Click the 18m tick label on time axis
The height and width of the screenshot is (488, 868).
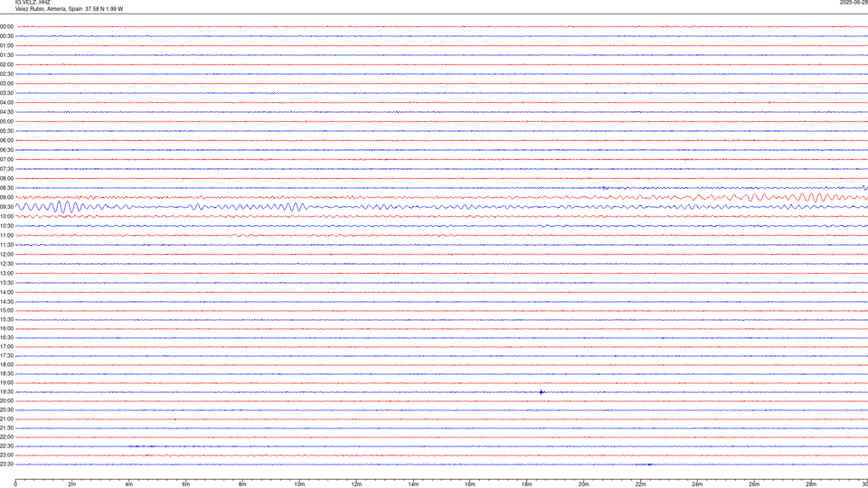coord(527,484)
